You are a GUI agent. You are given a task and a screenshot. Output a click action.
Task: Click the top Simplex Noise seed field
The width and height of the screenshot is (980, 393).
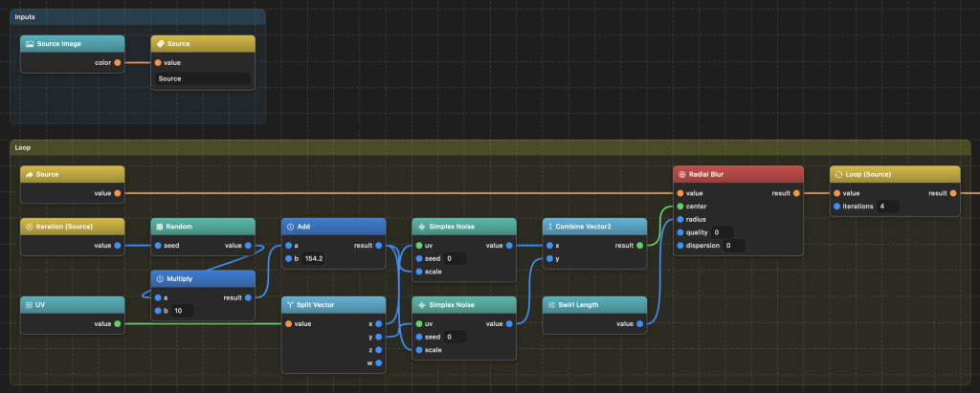[457, 259]
